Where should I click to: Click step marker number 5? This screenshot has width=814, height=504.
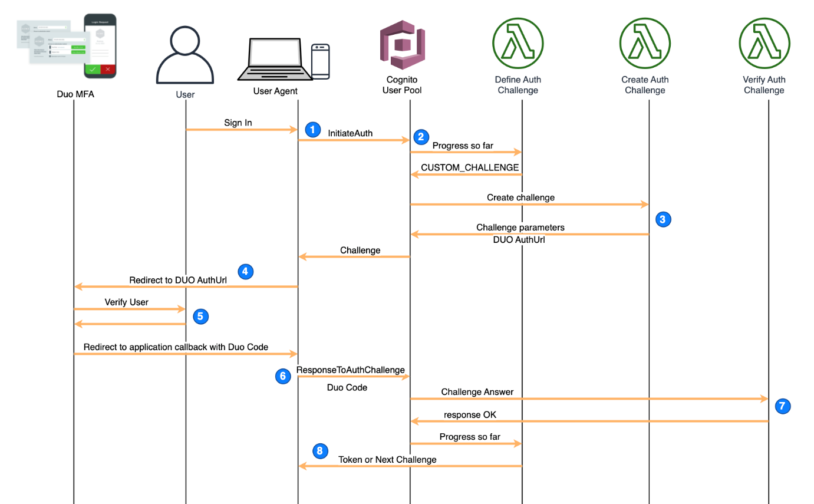[200, 317]
